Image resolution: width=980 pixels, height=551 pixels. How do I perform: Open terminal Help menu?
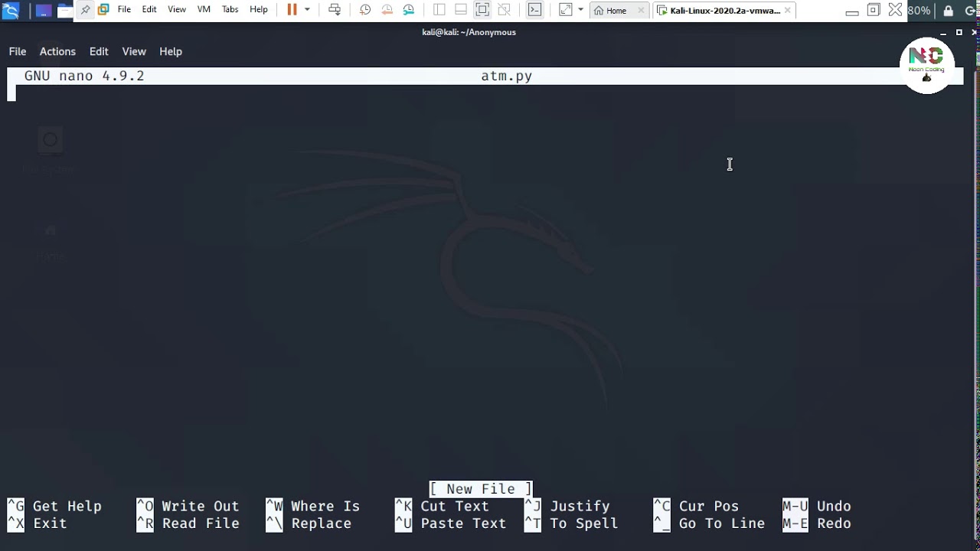(x=171, y=51)
